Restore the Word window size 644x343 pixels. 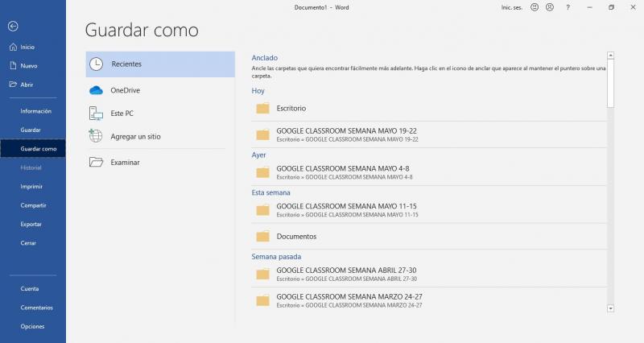pyautogui.click(x=611, y=7)
